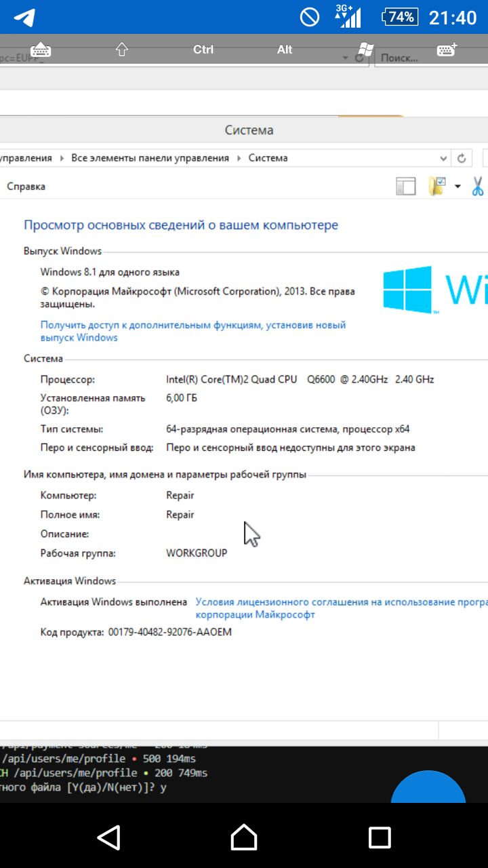Tap the 3G+ signal indicator
488x868 pixels.
click(348, 16)
